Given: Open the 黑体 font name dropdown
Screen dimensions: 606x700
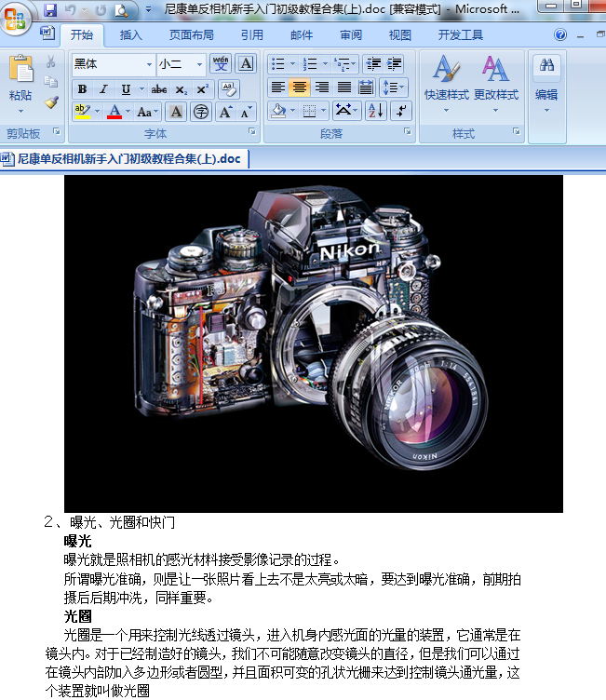Looking at the screenshot, I should click(x=149, y=64).
